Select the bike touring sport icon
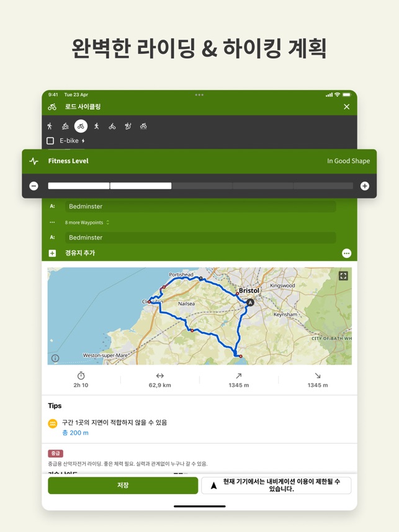This screenshot has width=399, height=532. click(x=112, y=126)
